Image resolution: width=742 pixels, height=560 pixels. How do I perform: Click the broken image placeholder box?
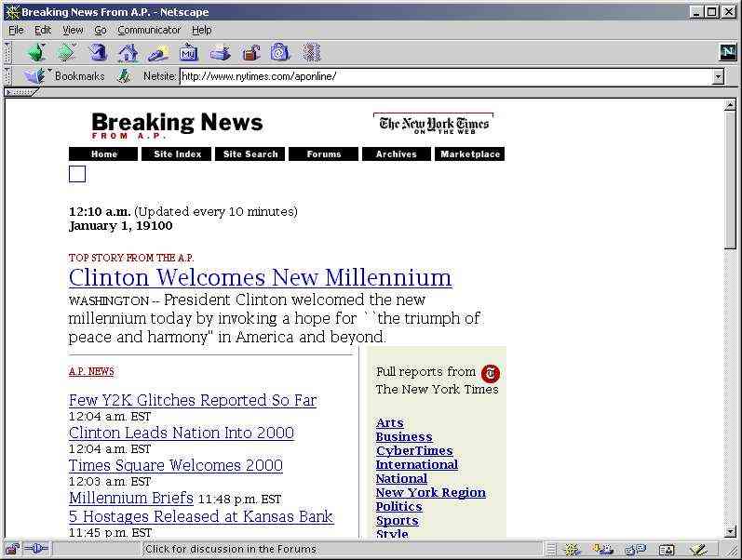pos(77,174)
